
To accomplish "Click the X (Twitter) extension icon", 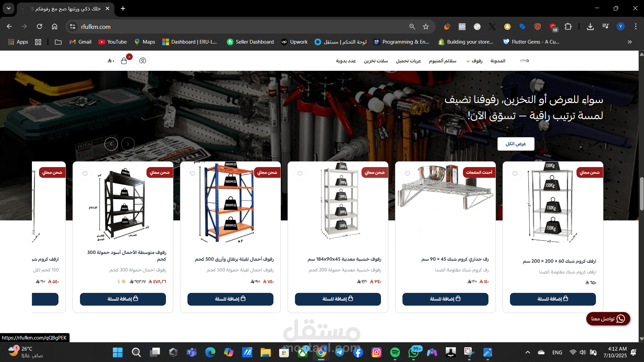I will [x=492, y=27].
